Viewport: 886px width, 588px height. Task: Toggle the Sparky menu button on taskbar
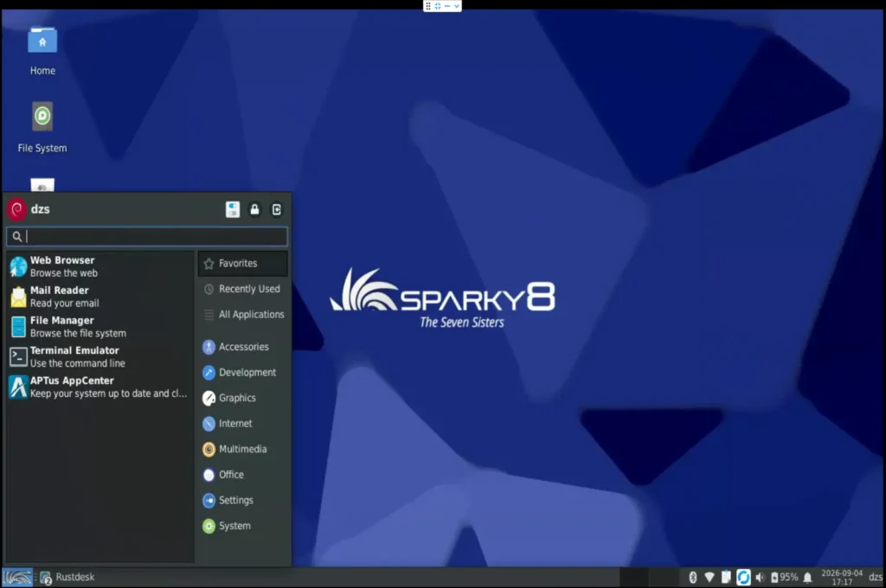(x=17, y=578)
